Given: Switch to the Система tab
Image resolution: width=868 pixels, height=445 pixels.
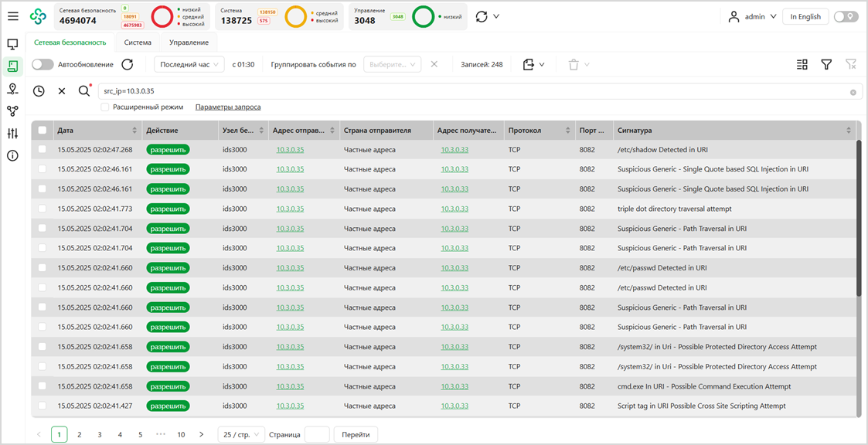Looking at the screenshot, I should 138,42.
